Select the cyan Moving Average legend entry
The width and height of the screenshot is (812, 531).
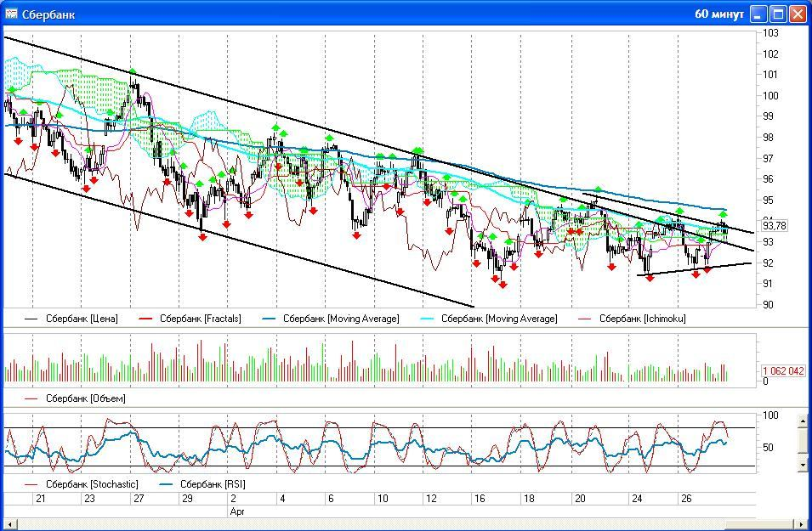point(489,319)
